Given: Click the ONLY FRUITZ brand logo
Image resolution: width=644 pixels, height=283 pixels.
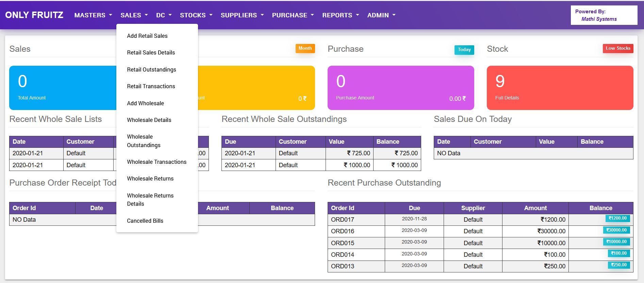Looking at the screenshot, I should pyautogui.click(x=34, y=15).
